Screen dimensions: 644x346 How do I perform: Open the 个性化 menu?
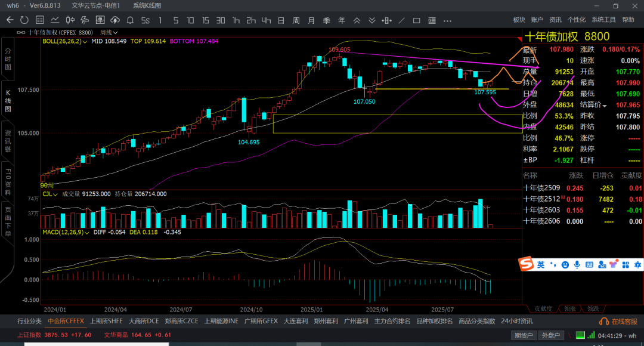click(x=576, y=20)
